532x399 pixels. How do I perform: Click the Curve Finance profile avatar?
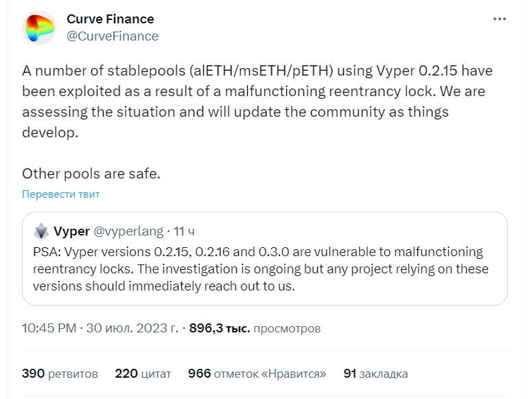coord(38,27)
